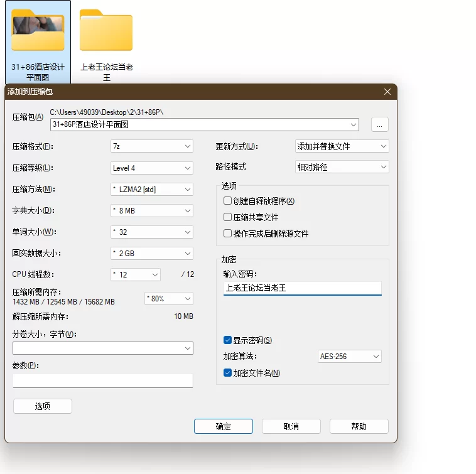The width and height of the screenshot is (476, 474).
Task: Open the 单词大小 32 dropdown
Action: [152, 232]
